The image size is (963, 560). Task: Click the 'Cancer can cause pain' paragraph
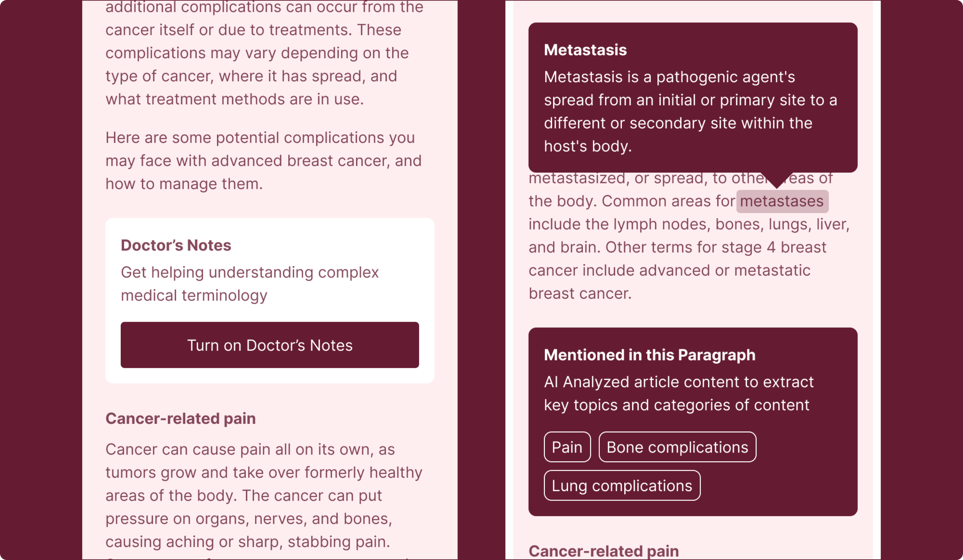point(264,496)
